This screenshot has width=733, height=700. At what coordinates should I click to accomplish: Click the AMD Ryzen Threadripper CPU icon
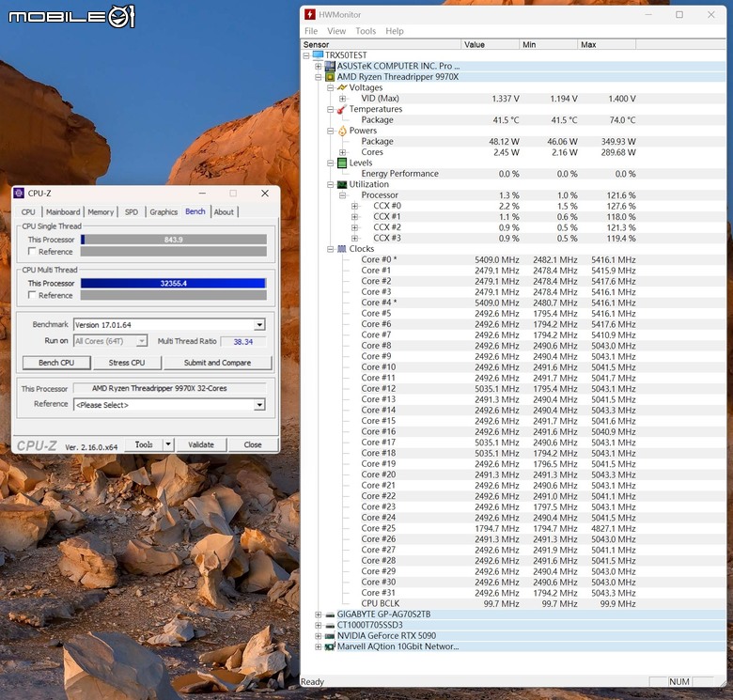pos(330,77)
